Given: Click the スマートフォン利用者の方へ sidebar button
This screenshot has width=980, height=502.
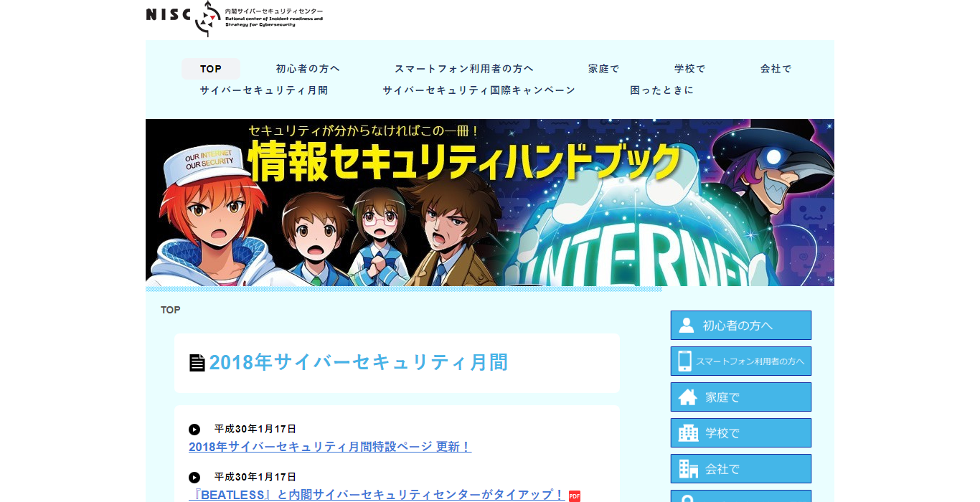Looking at the screenshot, I should point(741,361).
